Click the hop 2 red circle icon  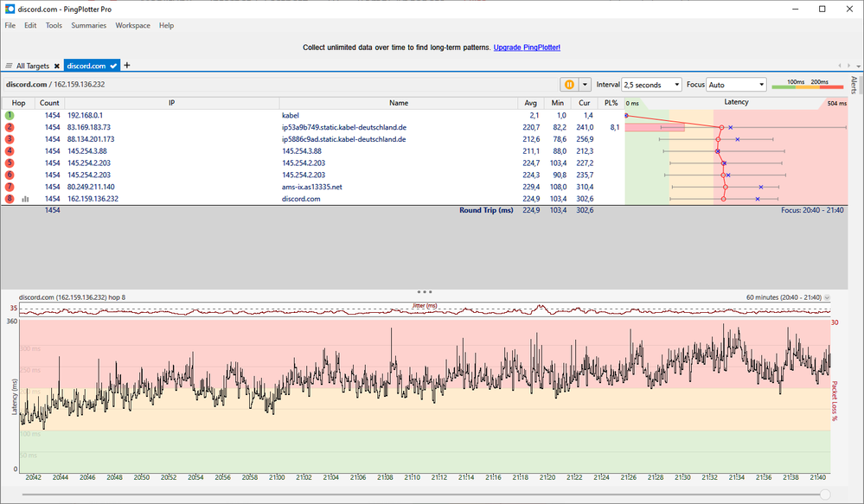coord(10,127)
